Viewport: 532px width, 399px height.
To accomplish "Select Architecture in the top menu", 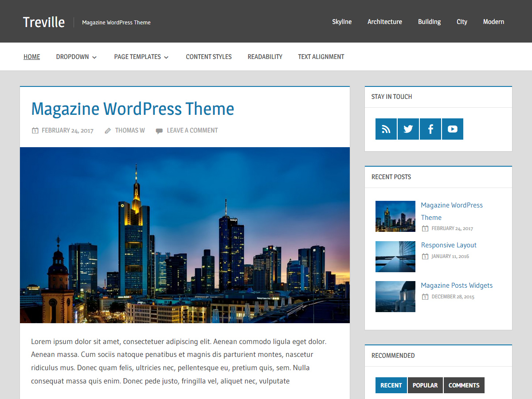I will [x=384, y=21].
